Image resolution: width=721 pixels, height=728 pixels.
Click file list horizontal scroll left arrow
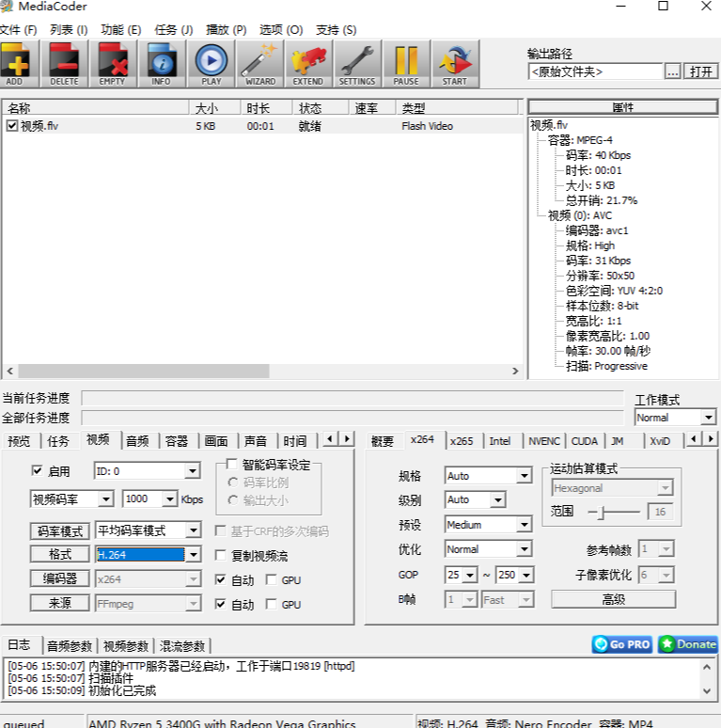[9, 371]
